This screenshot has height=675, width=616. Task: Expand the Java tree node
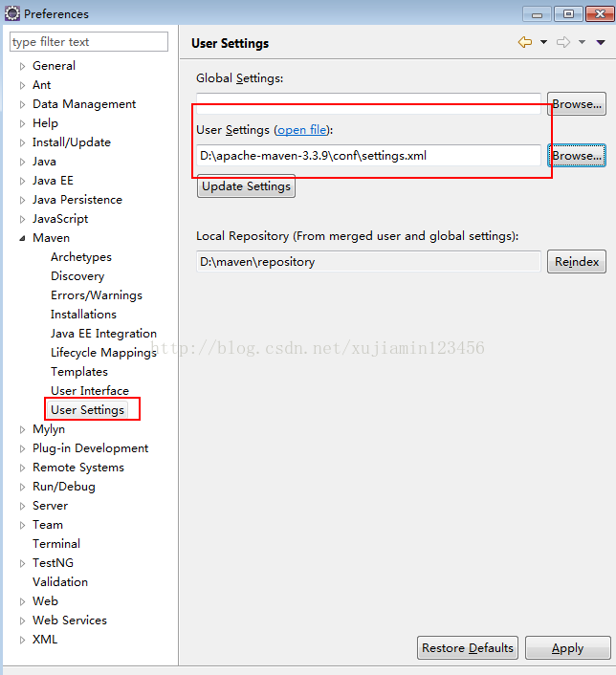[x=22, y=162]
